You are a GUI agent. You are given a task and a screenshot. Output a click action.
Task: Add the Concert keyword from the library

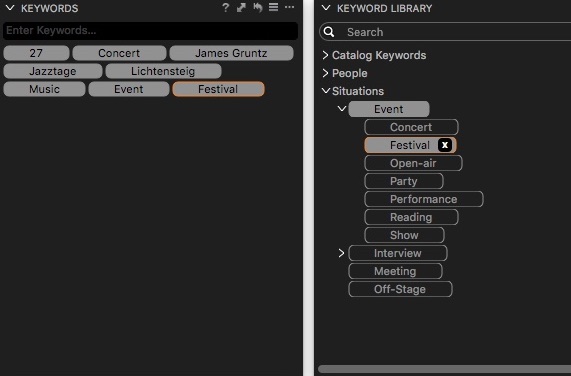click(411, 127)
